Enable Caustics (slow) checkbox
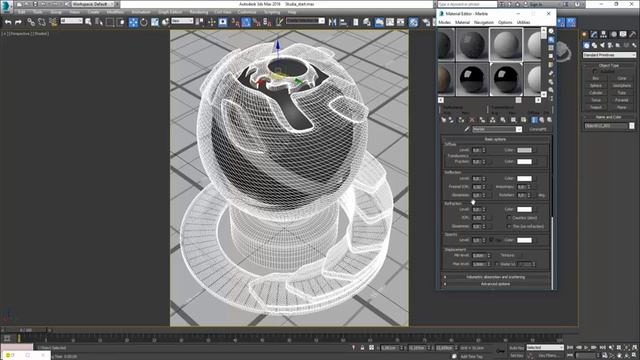The width and height of the screenshot is (640, 360). pyautogui.click(x=509, y=218)
